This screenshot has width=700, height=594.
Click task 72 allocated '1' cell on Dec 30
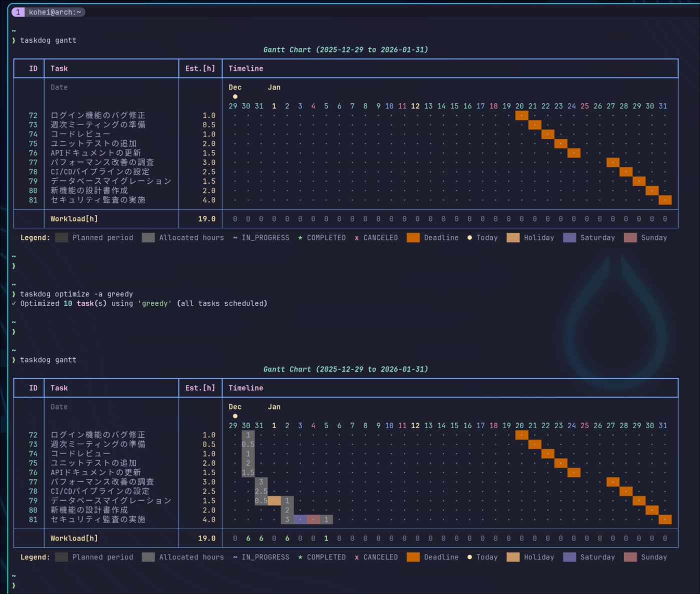(248, 435)
